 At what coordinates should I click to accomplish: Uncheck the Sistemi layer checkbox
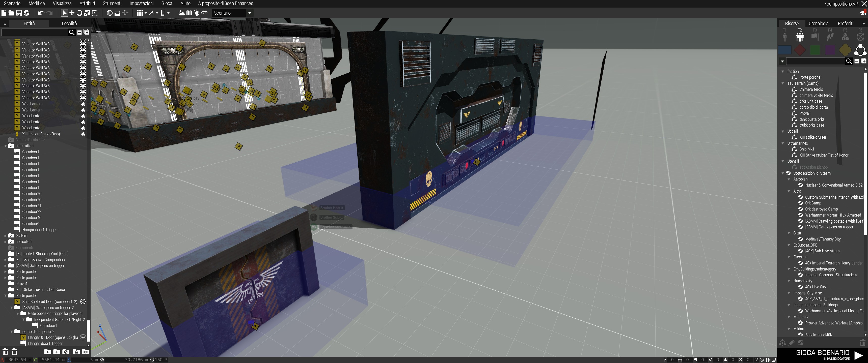pos(11,236)
